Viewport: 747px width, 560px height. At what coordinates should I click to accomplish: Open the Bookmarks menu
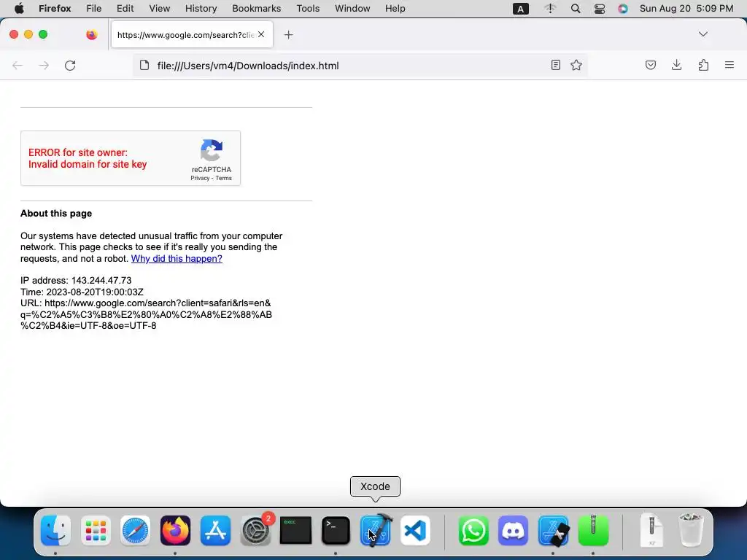coord(257,9)
